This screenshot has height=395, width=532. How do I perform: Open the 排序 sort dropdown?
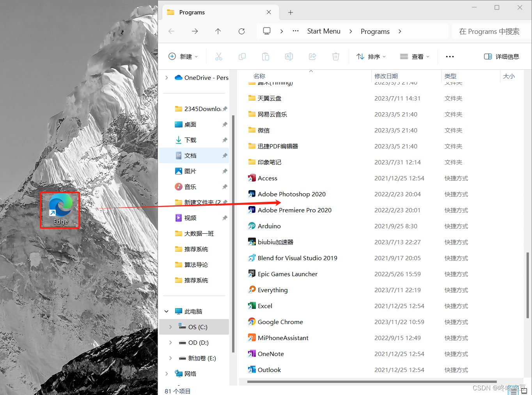coord(371,56)
